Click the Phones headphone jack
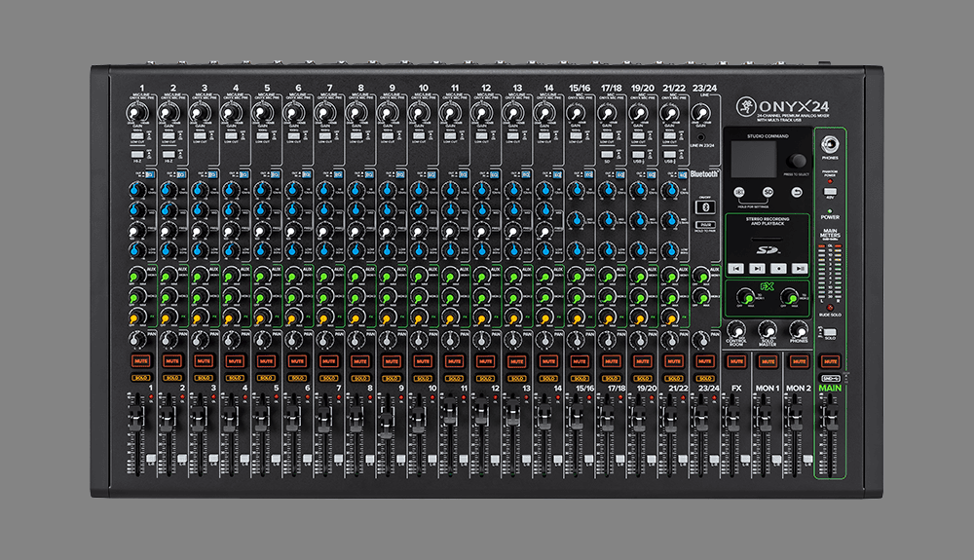 tap(830, 145)
